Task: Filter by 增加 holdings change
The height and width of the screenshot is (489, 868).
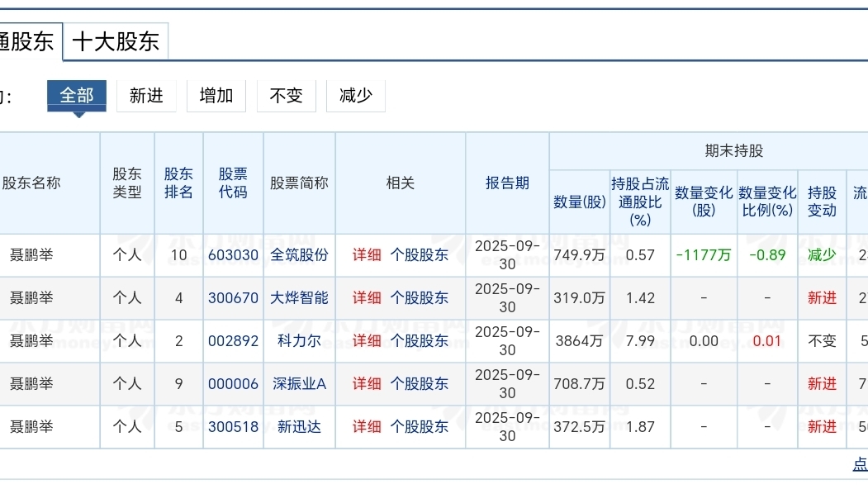Action: 216,96
